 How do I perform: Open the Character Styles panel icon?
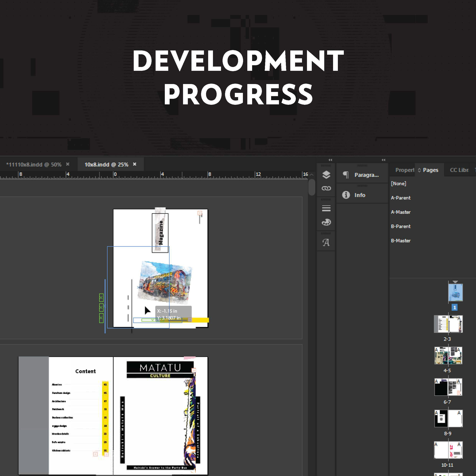pyautogui.click(x=326, y=243)
